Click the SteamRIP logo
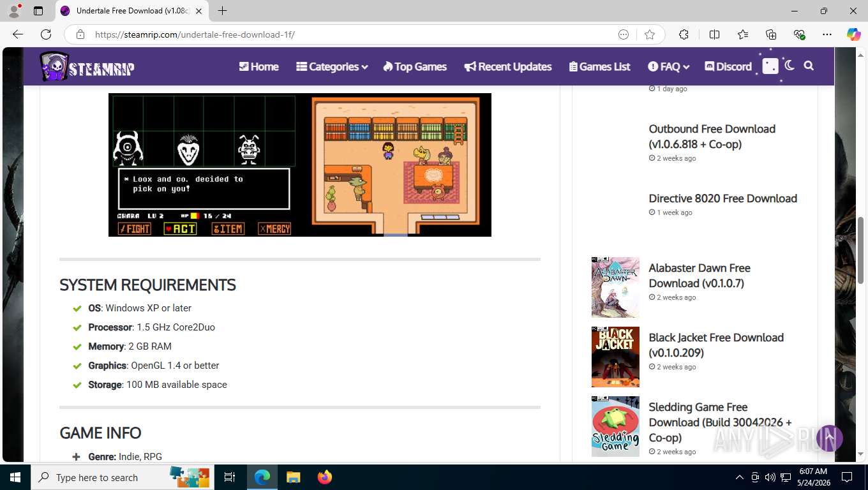The image size is (868, 490). pos(87,66)
